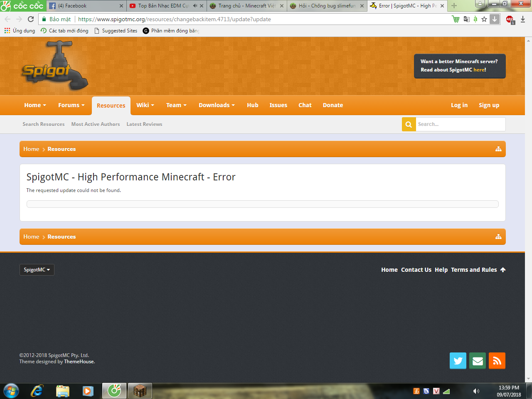This screenshot has height=399, width=532.
Task: Open the shopping cart extension icon
Action: [456, 19]
